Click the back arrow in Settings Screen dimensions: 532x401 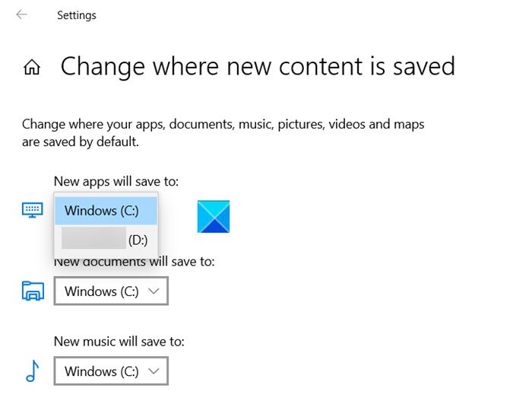(21, 14)
